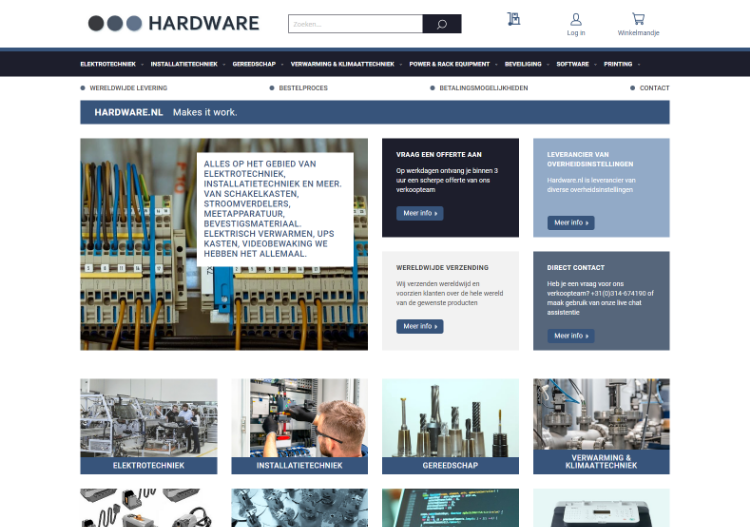Expand the arrow next to Software
750x527 pixels.
(x=596, y=65)
